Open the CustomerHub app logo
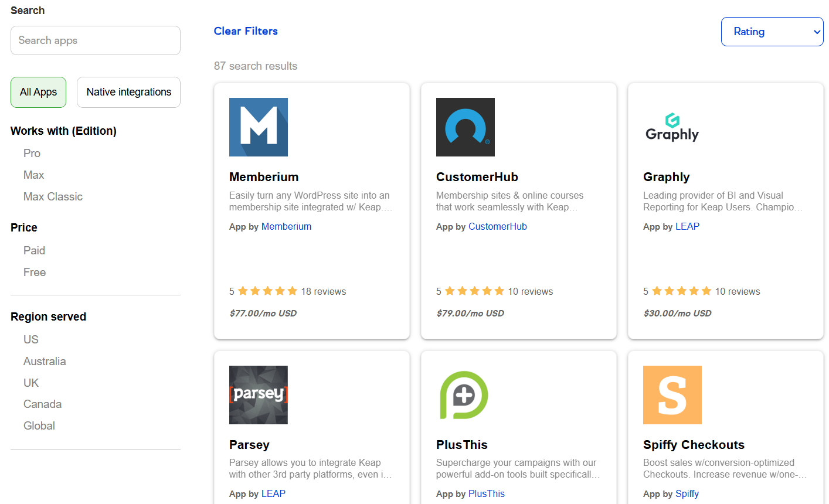 pyautogui.click(x=466, y=127)
